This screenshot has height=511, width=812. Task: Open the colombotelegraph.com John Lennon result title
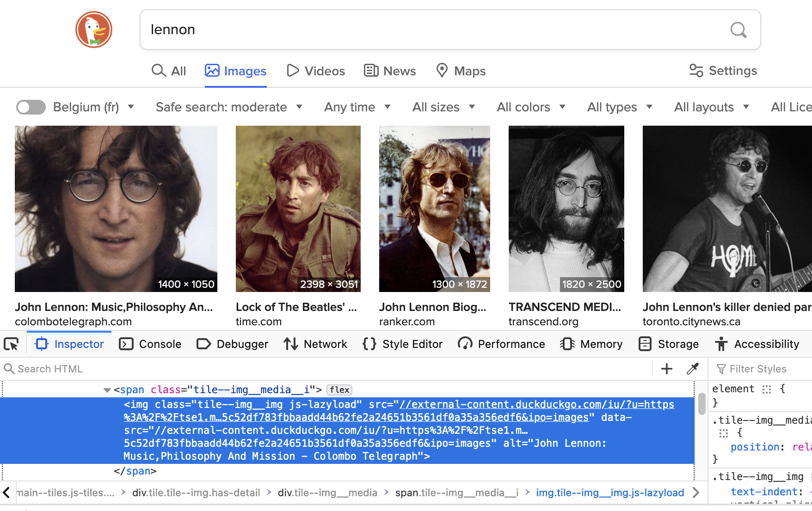coord(114,307)
